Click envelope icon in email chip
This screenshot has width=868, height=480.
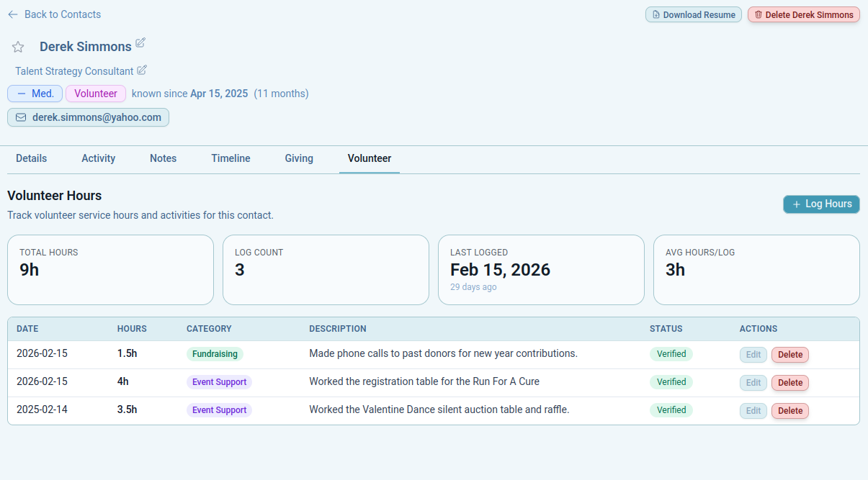21,117
